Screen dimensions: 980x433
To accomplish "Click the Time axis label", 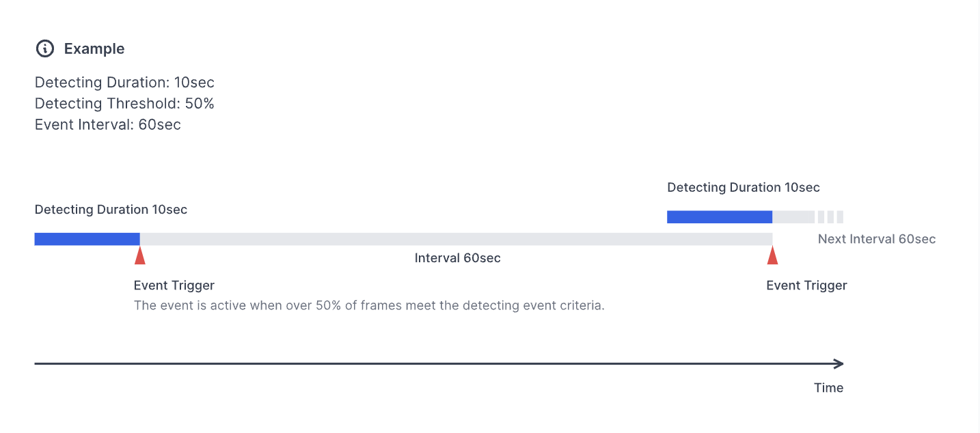I will pyautogui.click(x=828, y=388).
